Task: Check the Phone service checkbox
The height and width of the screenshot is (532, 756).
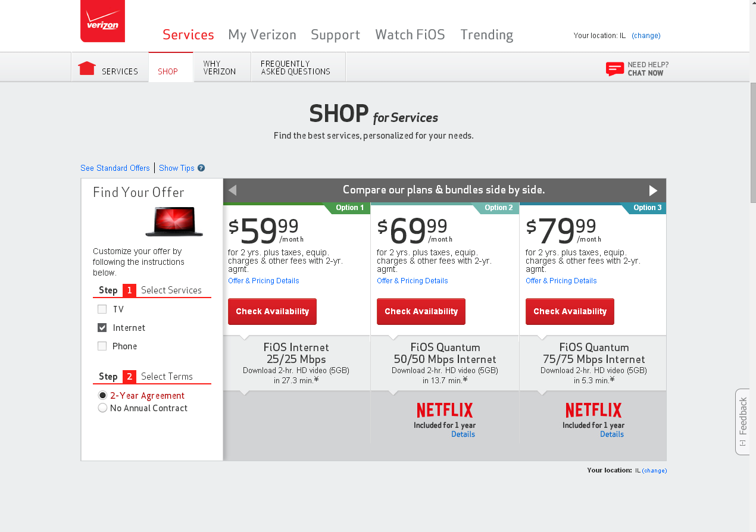Action: 102,346
